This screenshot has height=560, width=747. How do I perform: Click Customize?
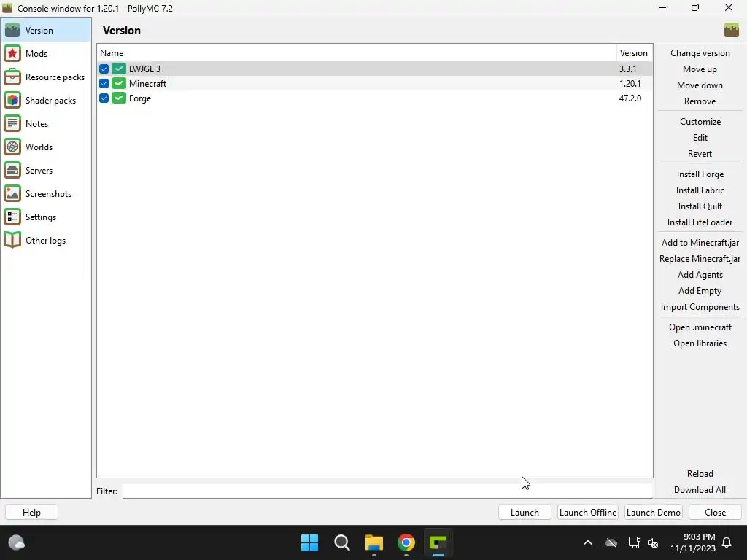700,122
